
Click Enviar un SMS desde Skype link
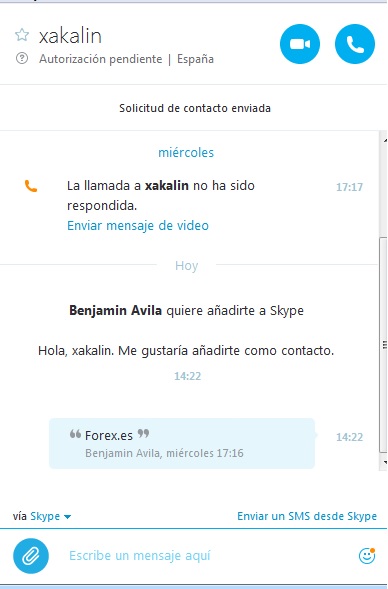(307, 516)
